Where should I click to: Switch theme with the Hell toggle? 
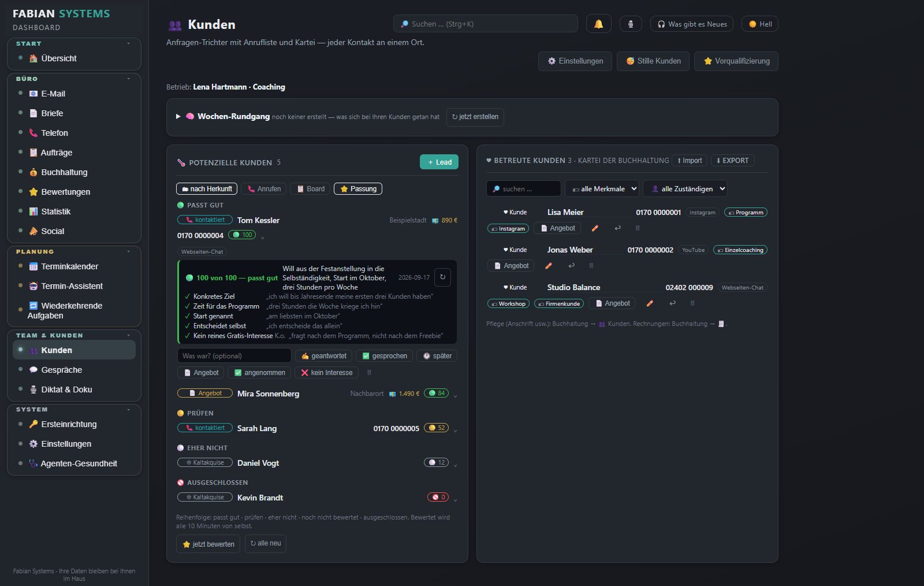click(x=760, y=24)
